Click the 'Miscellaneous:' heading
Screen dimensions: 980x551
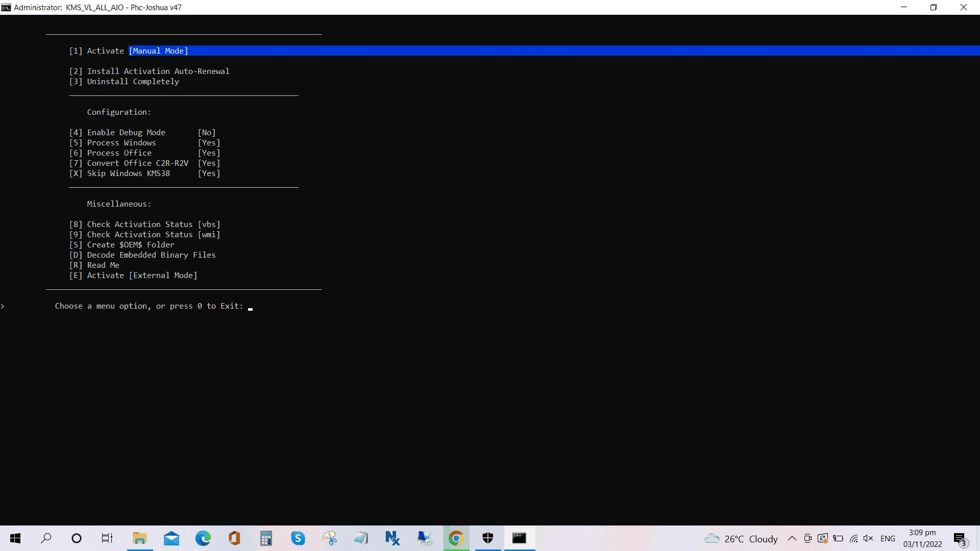(x=119, y=204)
